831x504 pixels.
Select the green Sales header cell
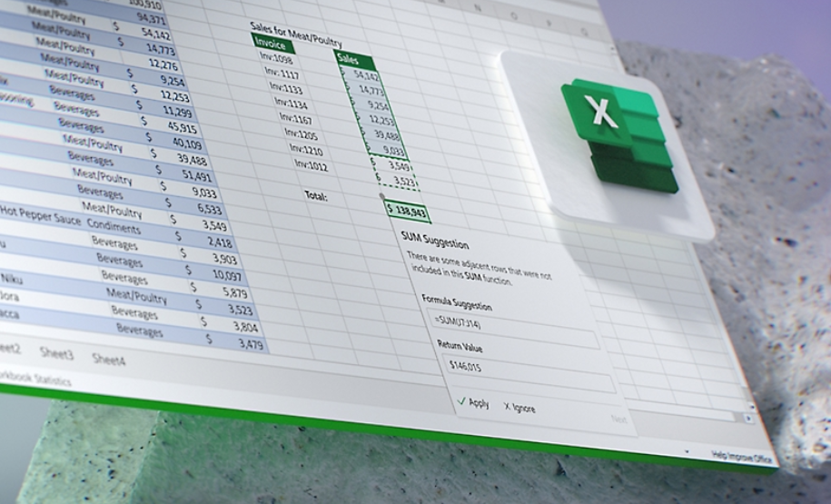click(x=355, y=61)
